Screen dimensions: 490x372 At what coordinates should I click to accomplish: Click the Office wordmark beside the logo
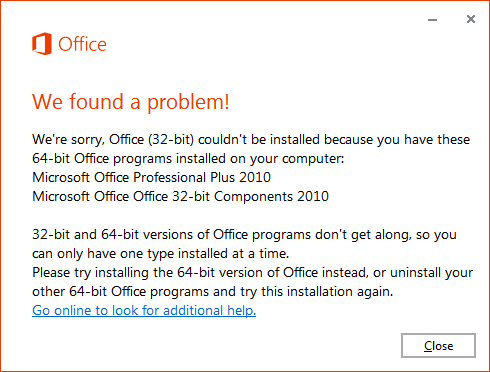coord(82,44)
